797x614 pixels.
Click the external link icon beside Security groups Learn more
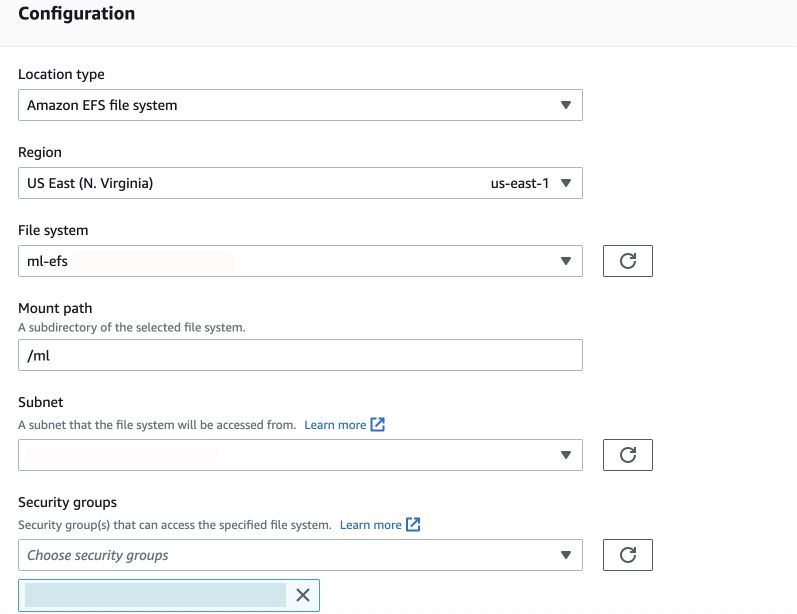(413, 525)
